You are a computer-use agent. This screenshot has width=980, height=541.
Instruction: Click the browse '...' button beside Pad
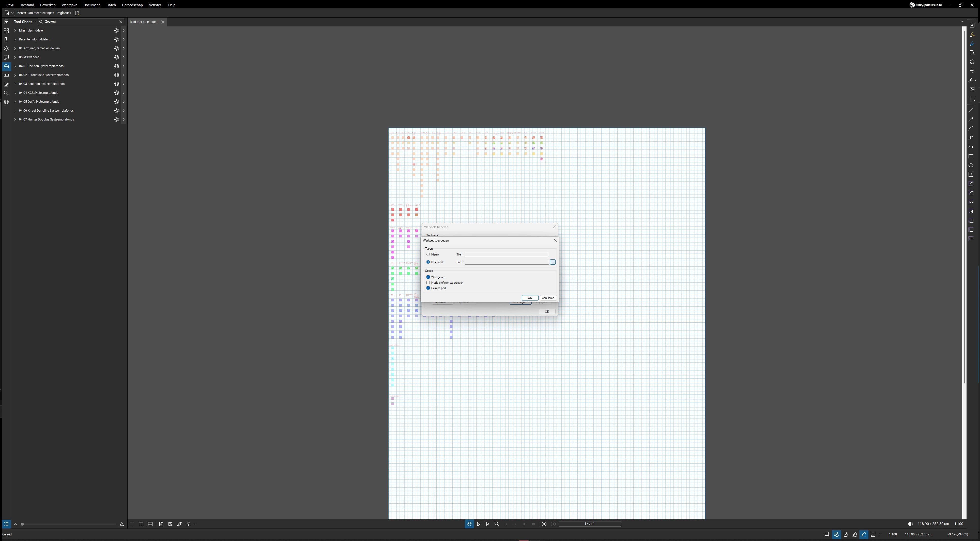coord(552,262)
